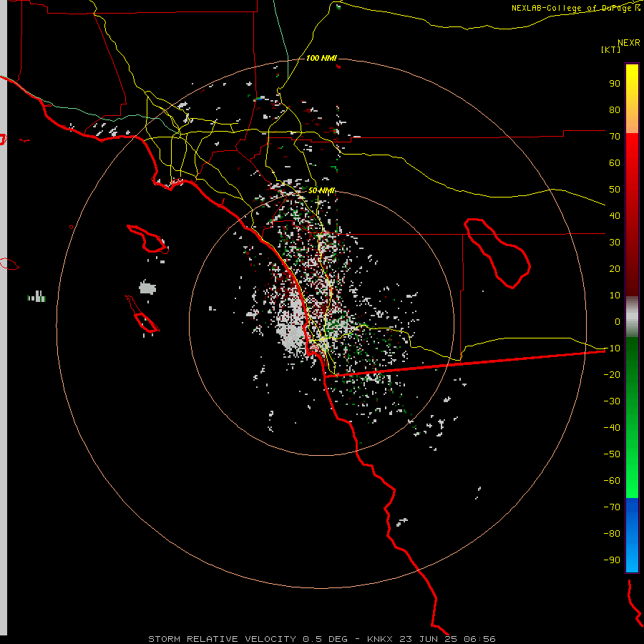The height and width of the screenshot is (644, 644).
Task: Click the Santa Catalina Island outline
Action: coord(147,238)
